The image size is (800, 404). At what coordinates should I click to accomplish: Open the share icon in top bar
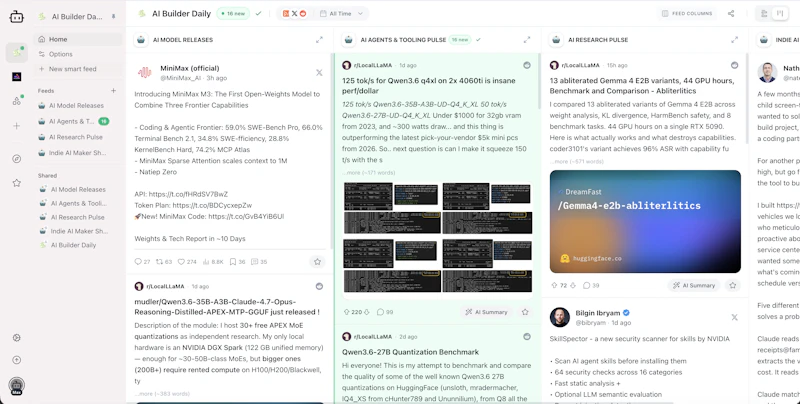[x=731, y=14]
